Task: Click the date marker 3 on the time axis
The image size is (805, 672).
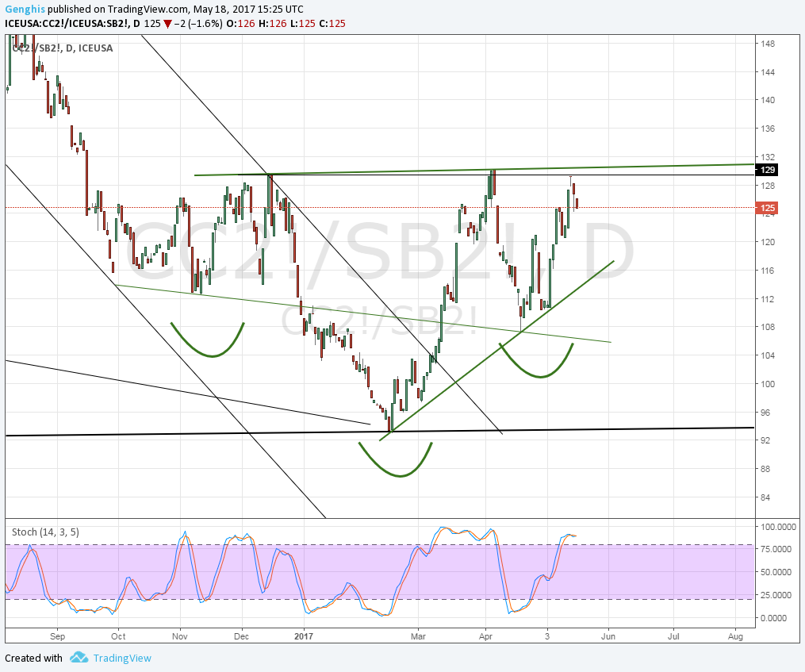Action: (x=547, y=636)
